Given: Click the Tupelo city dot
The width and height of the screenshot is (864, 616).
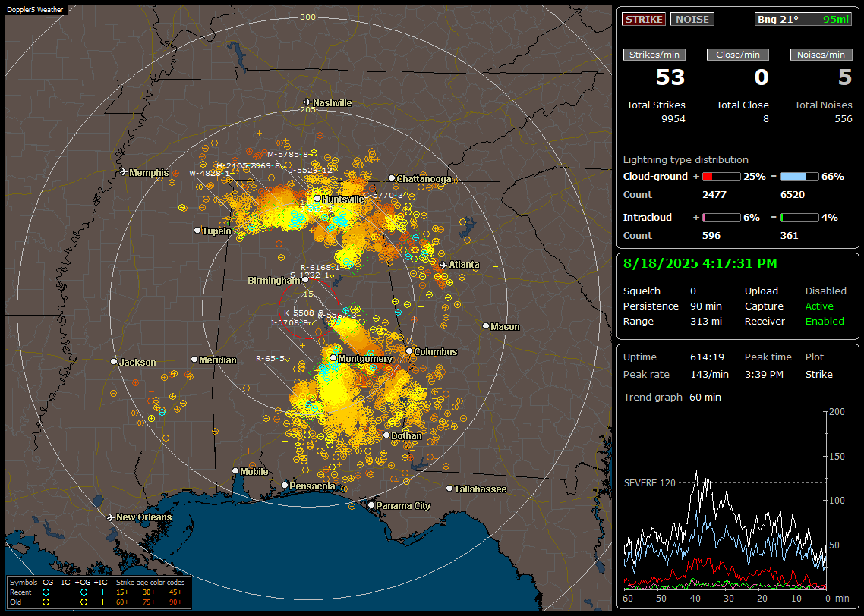Looking at the screenshot, I should pos(197,230).
